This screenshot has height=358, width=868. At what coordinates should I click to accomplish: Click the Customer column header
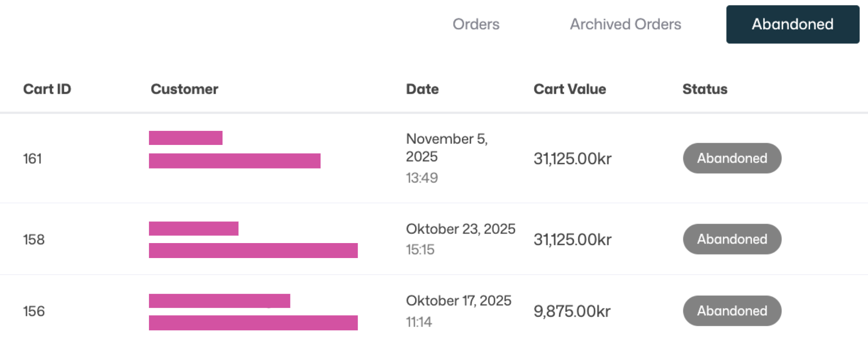184,89
